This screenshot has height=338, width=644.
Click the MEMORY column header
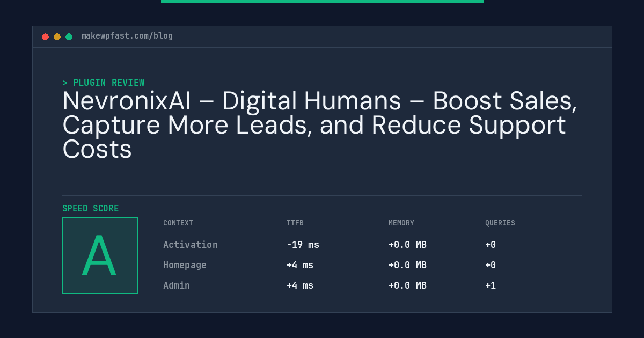[x=401, y=223]
